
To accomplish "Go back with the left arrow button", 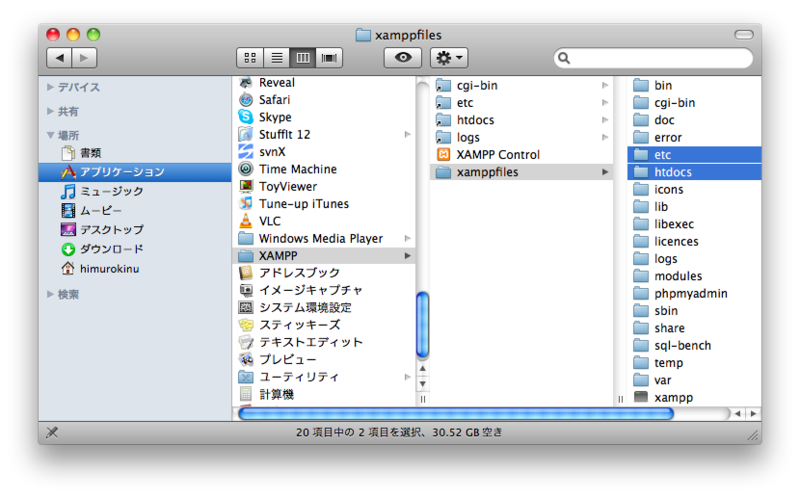I will tap(59, 58).
